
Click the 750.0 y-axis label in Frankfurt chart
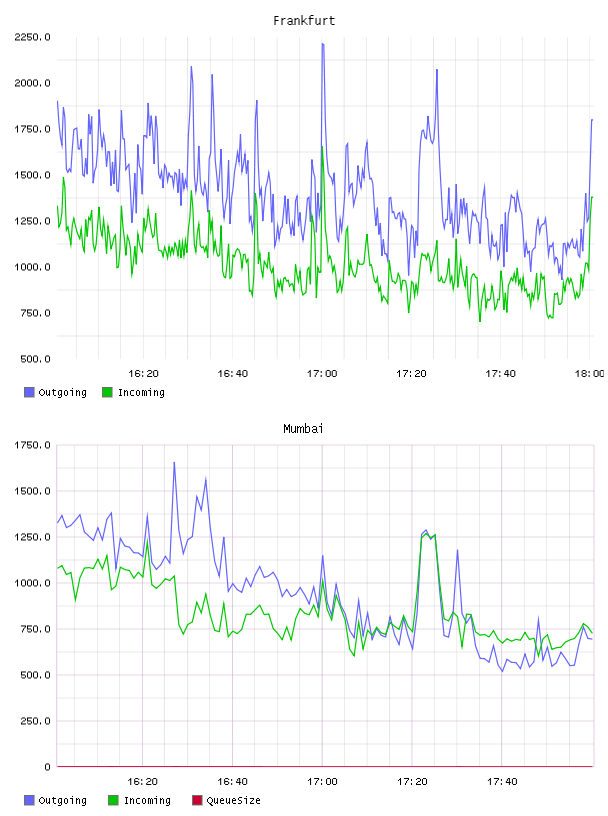coord(35,313)
